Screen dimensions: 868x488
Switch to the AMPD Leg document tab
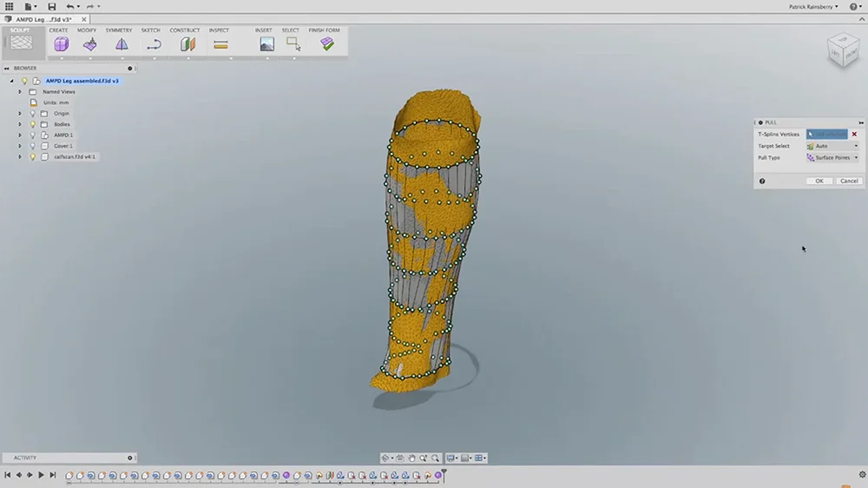click(x=43, y=19)
